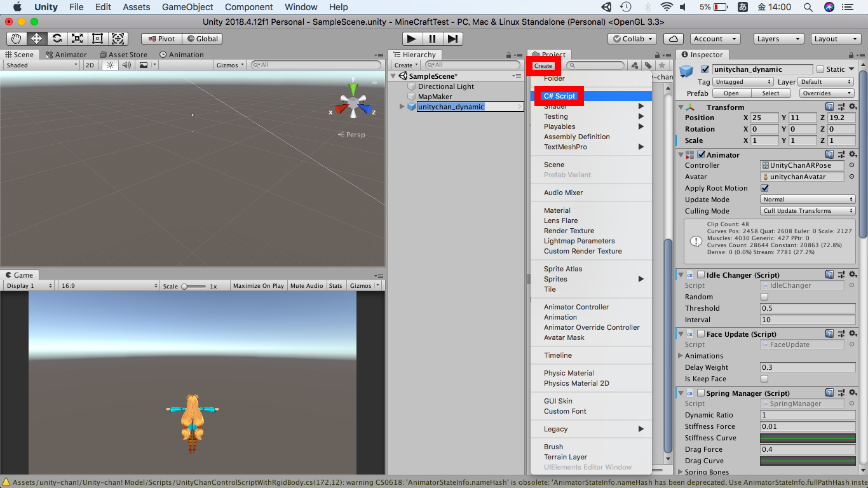The width and height of the screenshot is (868, 488).
Task: Toggle Is Keep Face checkbox
Action: (764, 379)
